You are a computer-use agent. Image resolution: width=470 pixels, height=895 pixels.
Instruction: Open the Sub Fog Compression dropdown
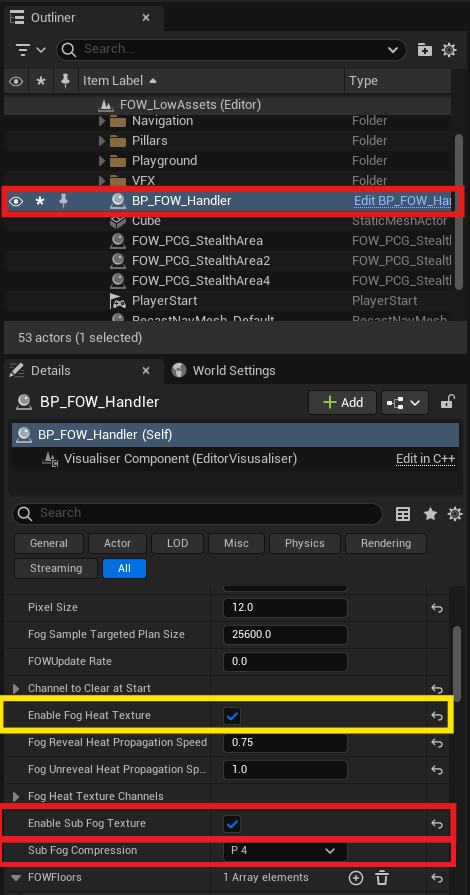pyautogui.click(x=285, y=850)
